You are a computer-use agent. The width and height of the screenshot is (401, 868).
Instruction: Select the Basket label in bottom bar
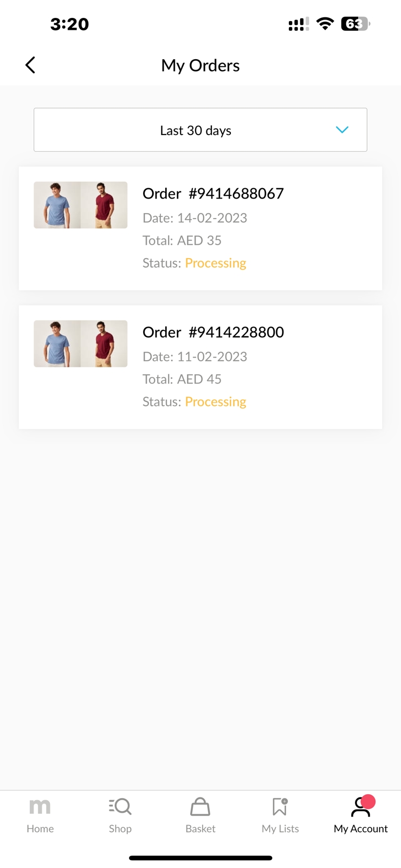tap(200, 828)
